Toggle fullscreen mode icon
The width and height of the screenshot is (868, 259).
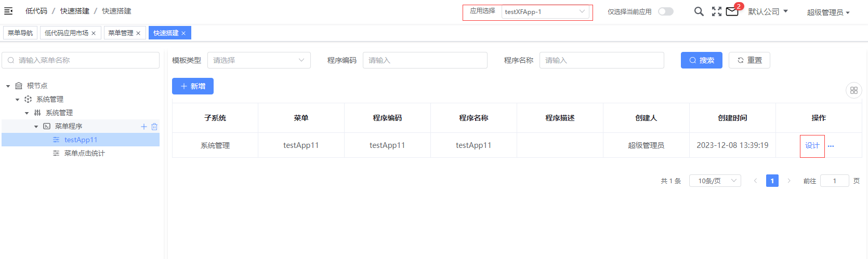pos(717,11)
